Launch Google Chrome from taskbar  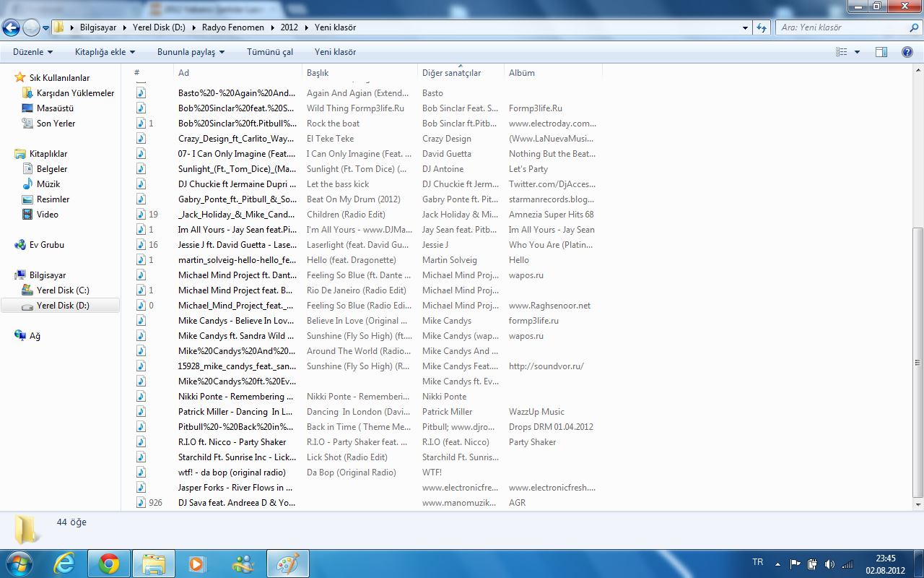click(109, 564)
